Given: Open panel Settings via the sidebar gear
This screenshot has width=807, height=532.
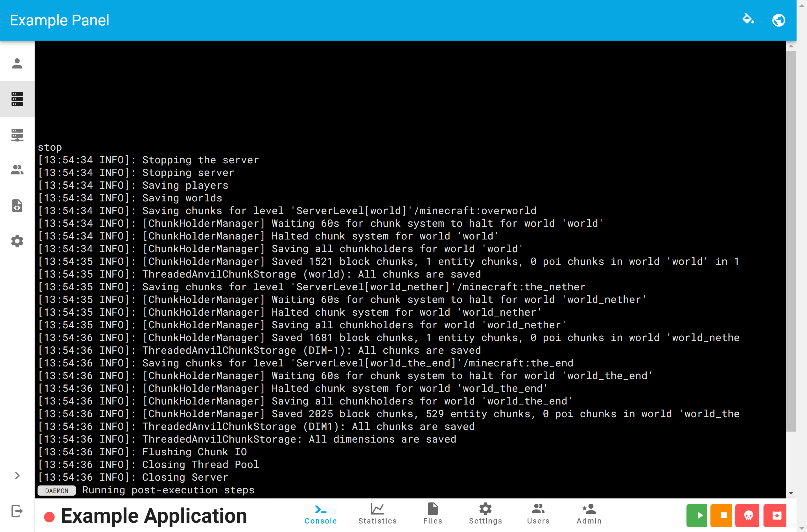Looking at the screenshot, I should (x=17, y=241).
